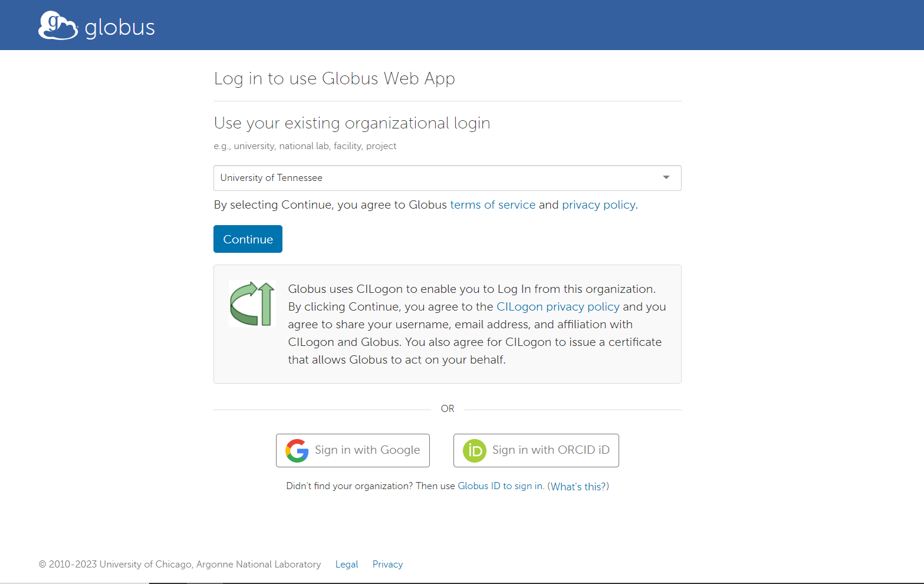Viewport: 924px width, 584px height.
Task: Follow the Globus ID to sign in link
Action: point(500,486)
